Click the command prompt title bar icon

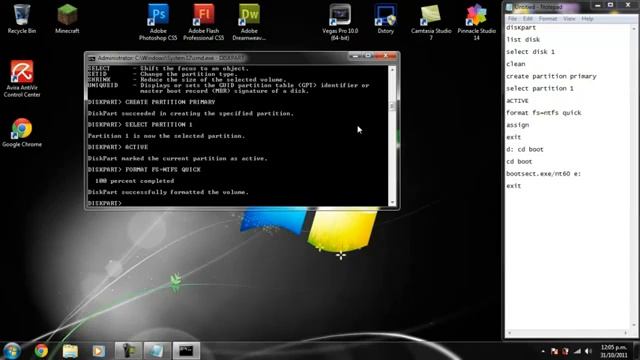(x=92, y=58)
